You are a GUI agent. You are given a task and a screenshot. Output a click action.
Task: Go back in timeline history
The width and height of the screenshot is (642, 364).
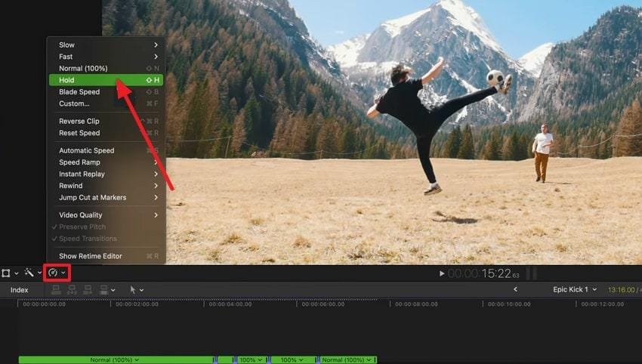click(x=515, y=289)
